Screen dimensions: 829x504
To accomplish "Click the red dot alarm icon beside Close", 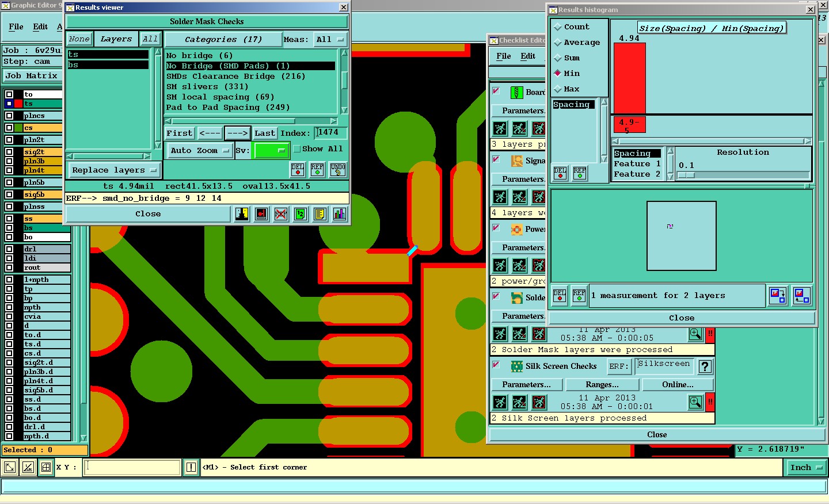I will [261, 214].
